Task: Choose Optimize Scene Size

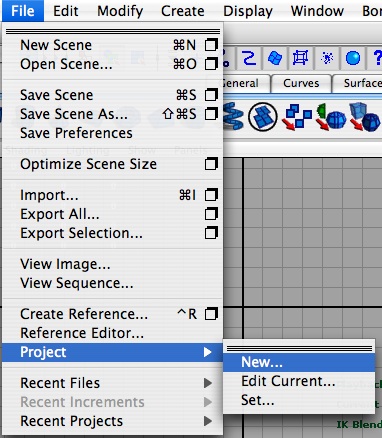Action: coord(113,164)
